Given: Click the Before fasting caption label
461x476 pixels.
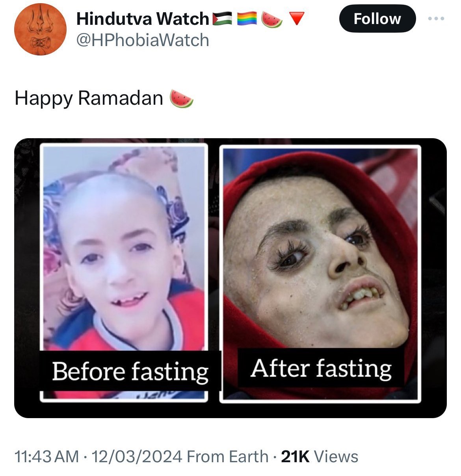Looking at the screenshot, I should tap(130, 371).
